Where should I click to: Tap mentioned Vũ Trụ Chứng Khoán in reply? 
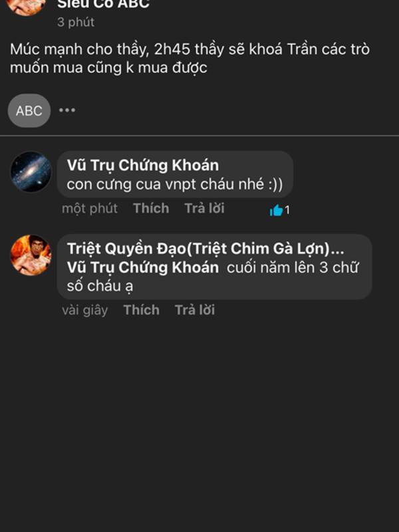point(143,267)
